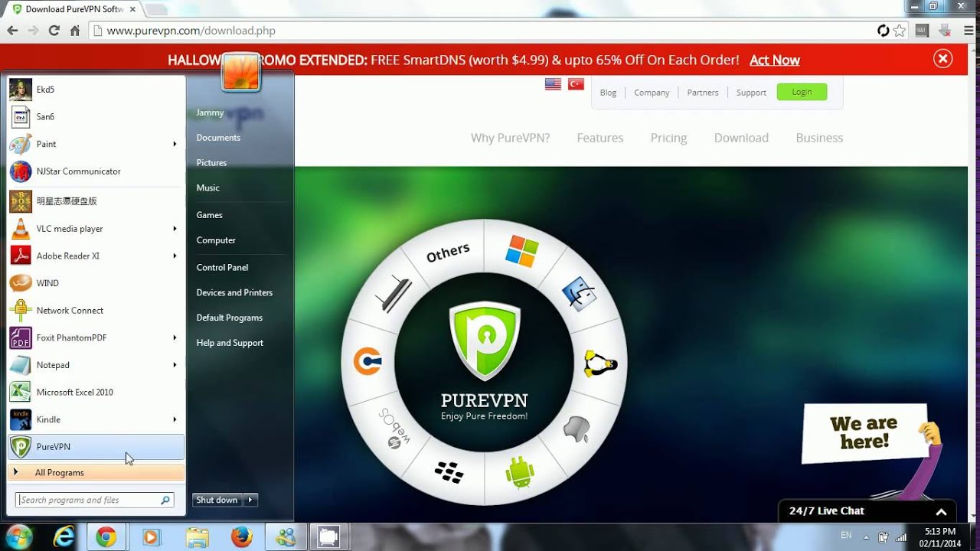Open Why PureVPN? menu item
The width and height of the screenshot is (980, 551).
(x=510, y=138)
